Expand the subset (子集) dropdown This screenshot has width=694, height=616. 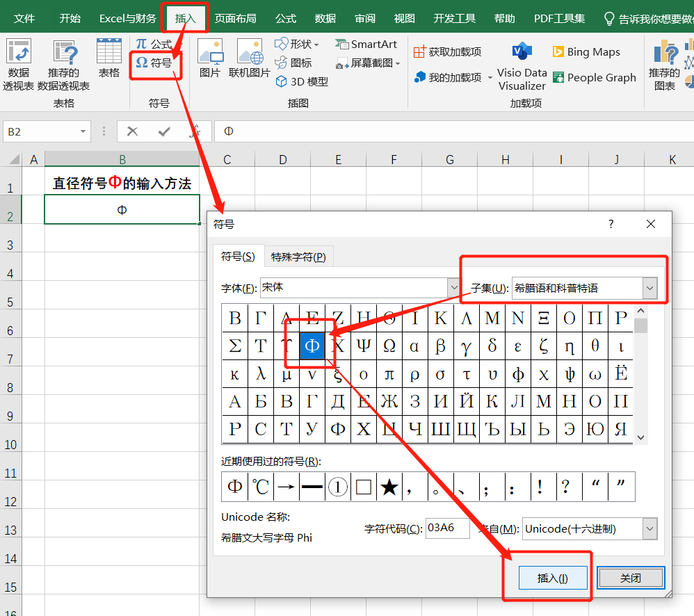649,288
